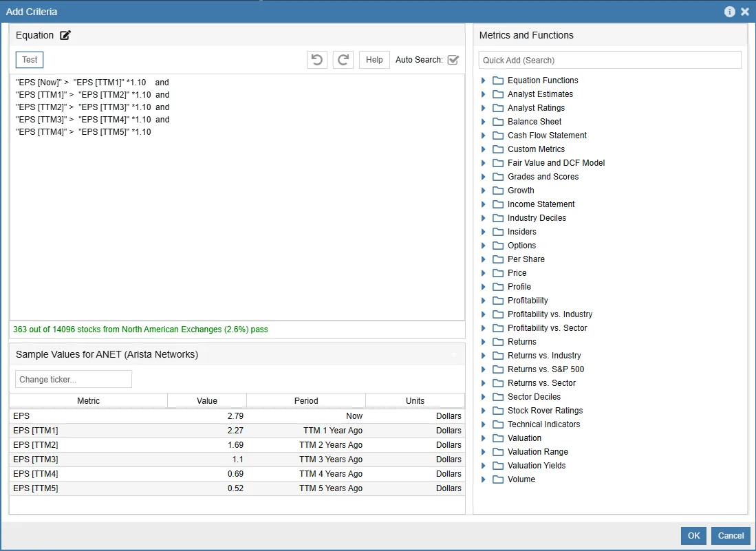Viewport: 756px width, 551px height.
Task: Select Returns vs. S&P 500 folder icon
Action: pos(498,369)
